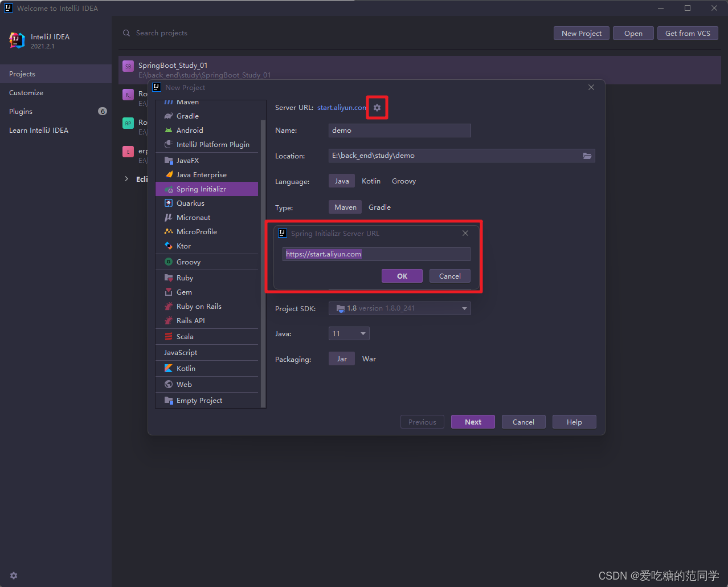The image size is (728, 587).
Task: Click Open button in Welcome window
Action: pos(633,33)
